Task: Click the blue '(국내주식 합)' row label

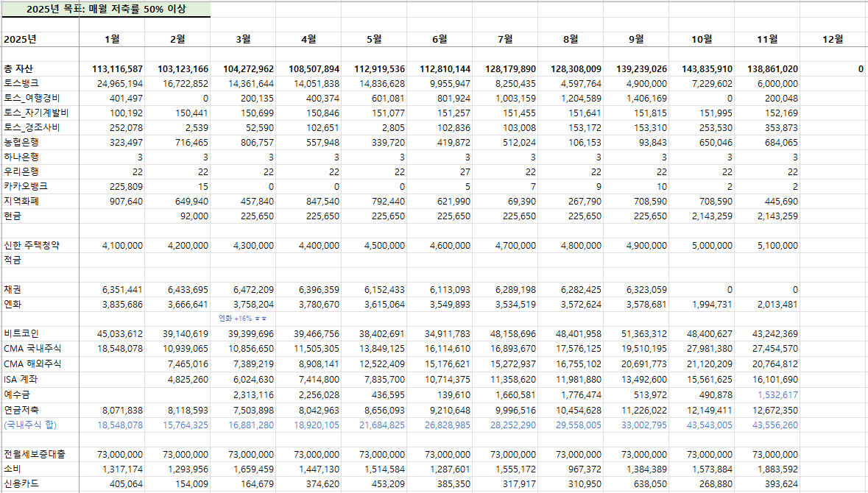Action: (x=30, y=425)
